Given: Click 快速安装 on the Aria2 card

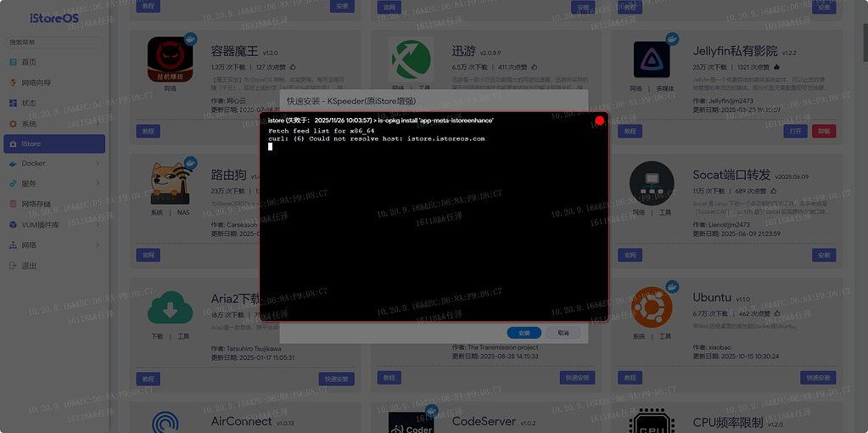Looking at the screenshot, I should (337, 379).
